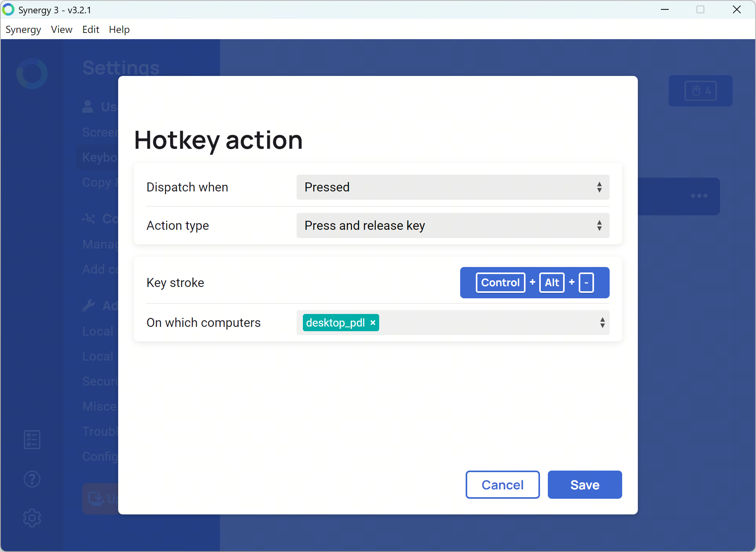
Task: Click the Cancel button
Action: pos(502,485)
